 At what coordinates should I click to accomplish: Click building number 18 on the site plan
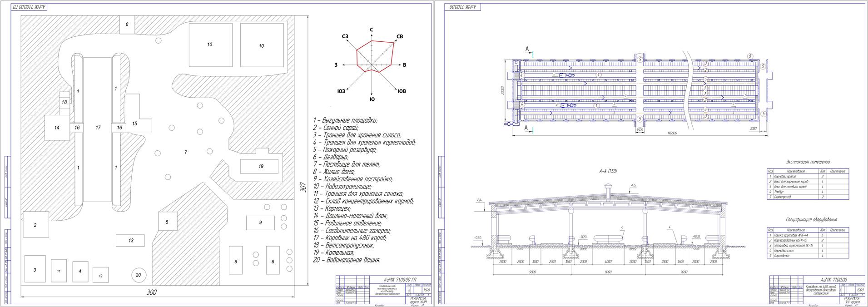pos(64,102)
